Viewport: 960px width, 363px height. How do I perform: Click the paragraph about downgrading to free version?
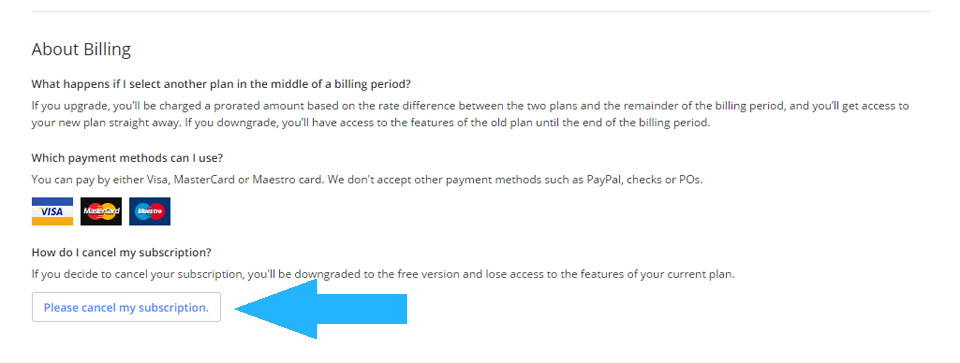(383, 274)
